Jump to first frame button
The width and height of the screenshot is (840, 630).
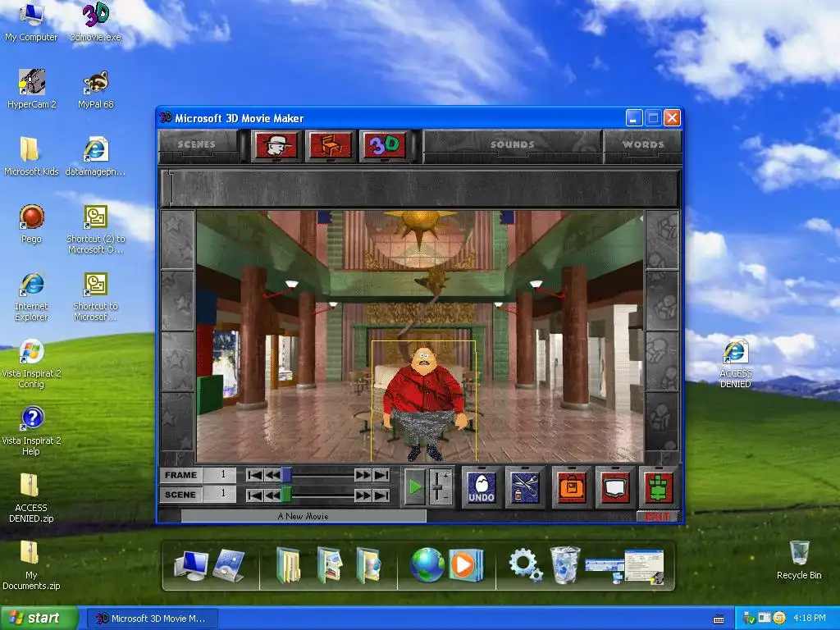(x=255, y=475)
